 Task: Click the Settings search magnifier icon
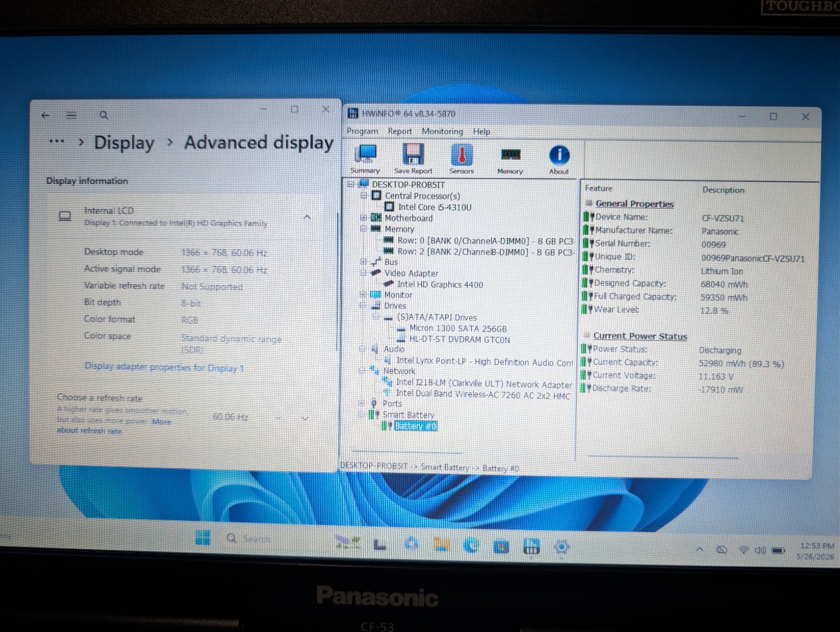click(104, 115)
